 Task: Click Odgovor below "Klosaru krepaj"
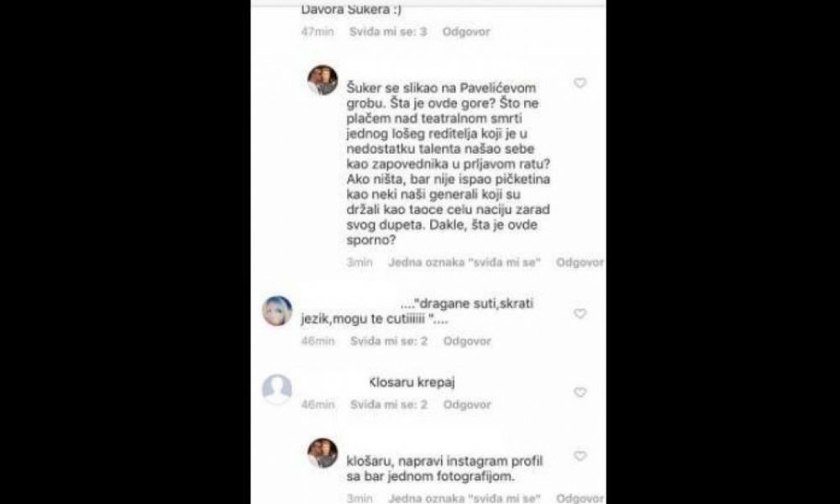(466, 405)
